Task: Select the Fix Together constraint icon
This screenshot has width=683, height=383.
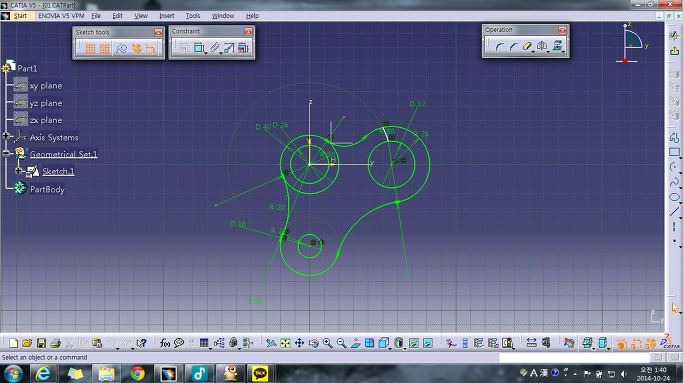Action: pos(214,47)
